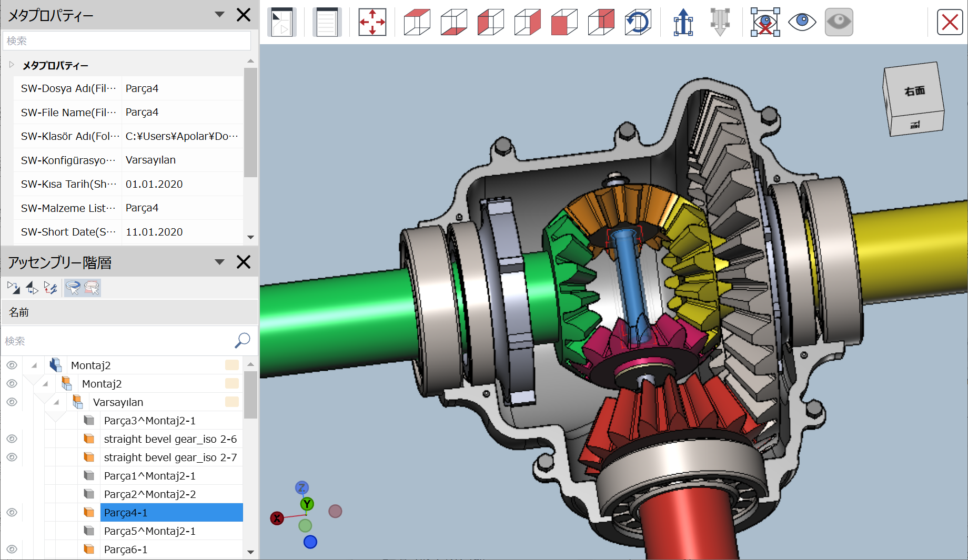This screenshot has height=560, width=968.
Task: Click the show navigation pane icon in toolbar
Action: [282, 22]
